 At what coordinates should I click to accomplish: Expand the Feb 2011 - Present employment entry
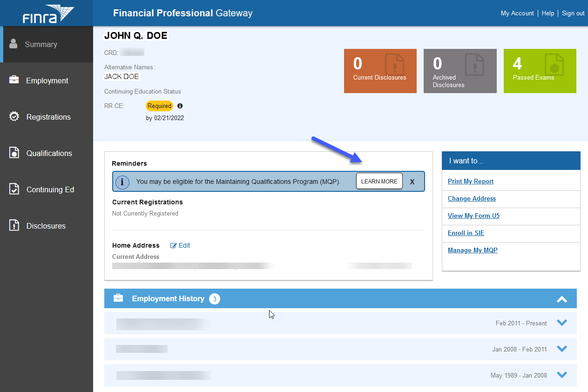point(562,323)
